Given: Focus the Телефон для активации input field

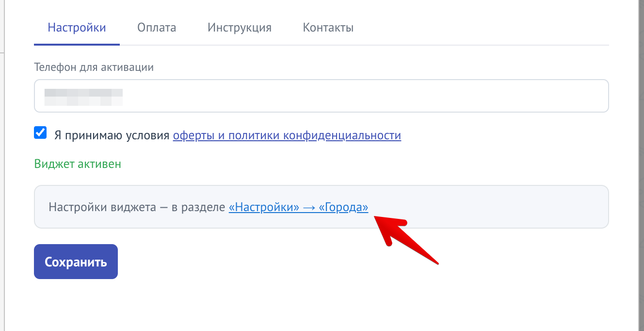Looking at the screenshot, I should point(321,96).
